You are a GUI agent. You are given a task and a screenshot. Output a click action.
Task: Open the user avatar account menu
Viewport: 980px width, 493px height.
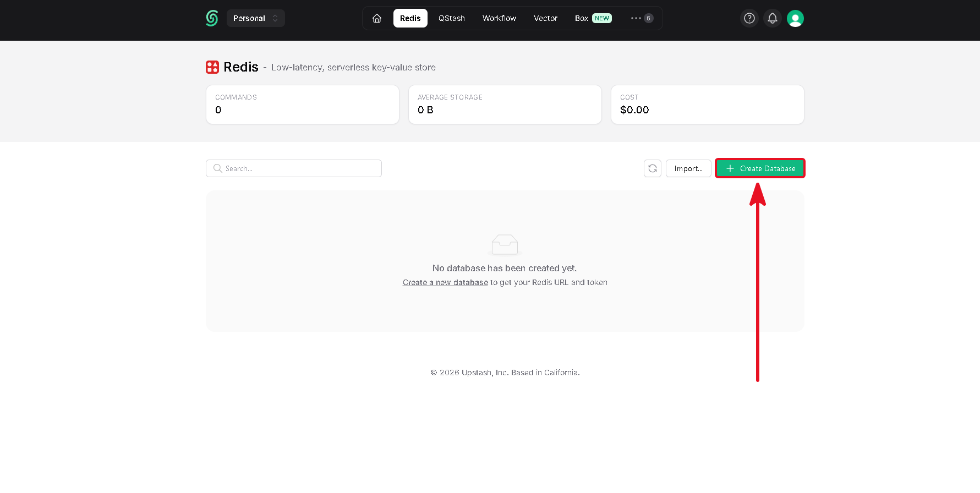[x=796, y=18]
